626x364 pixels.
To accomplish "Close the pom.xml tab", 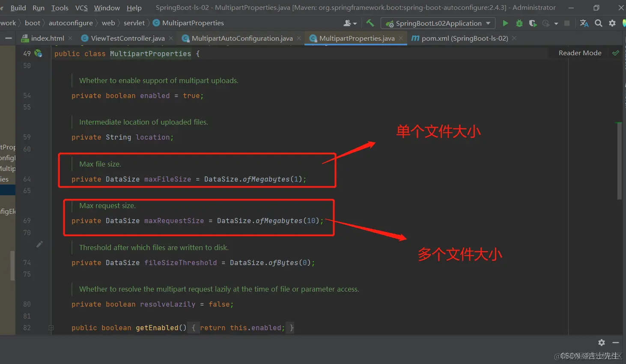I will (514, 38).
